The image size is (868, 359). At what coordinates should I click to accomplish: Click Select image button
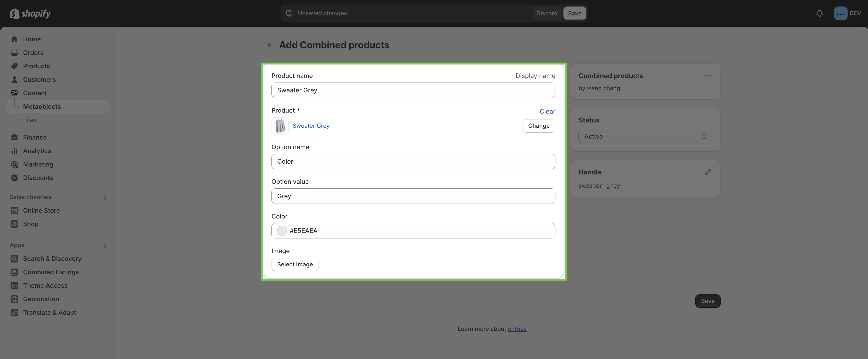295,264
